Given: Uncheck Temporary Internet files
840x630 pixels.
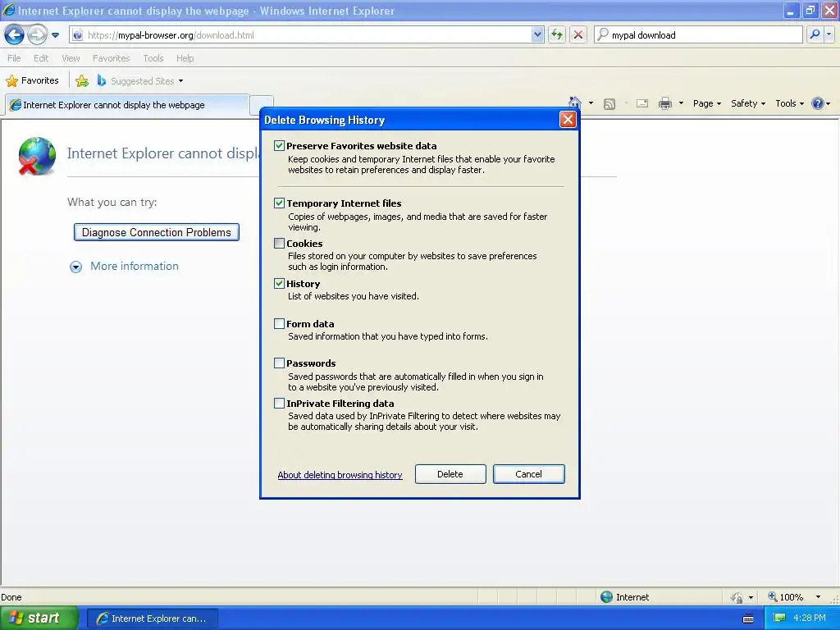Looking at the screenshot, I should click(x=279, y=203).
